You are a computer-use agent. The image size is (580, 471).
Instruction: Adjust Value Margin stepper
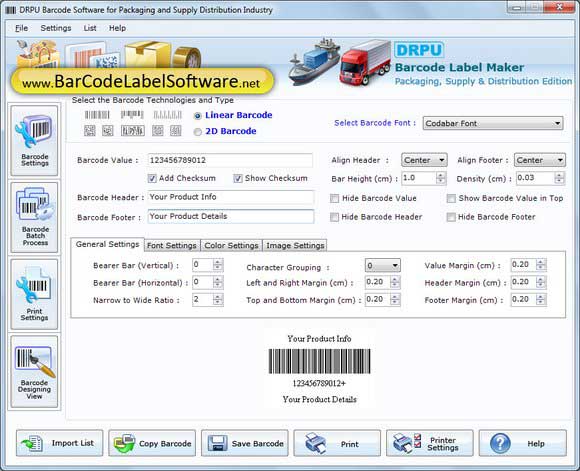pos(541,265)
